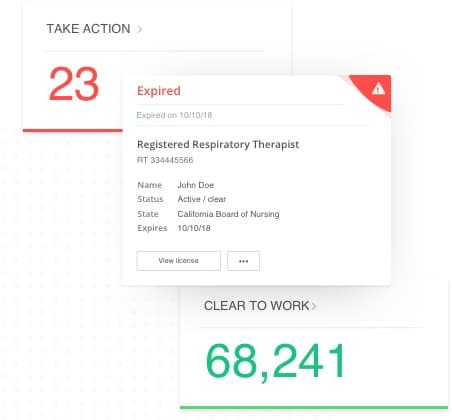Open the TAKE ACTION heading
Image resolution: width=452 pixels, height=420 pixels.
tap(88, 29)
